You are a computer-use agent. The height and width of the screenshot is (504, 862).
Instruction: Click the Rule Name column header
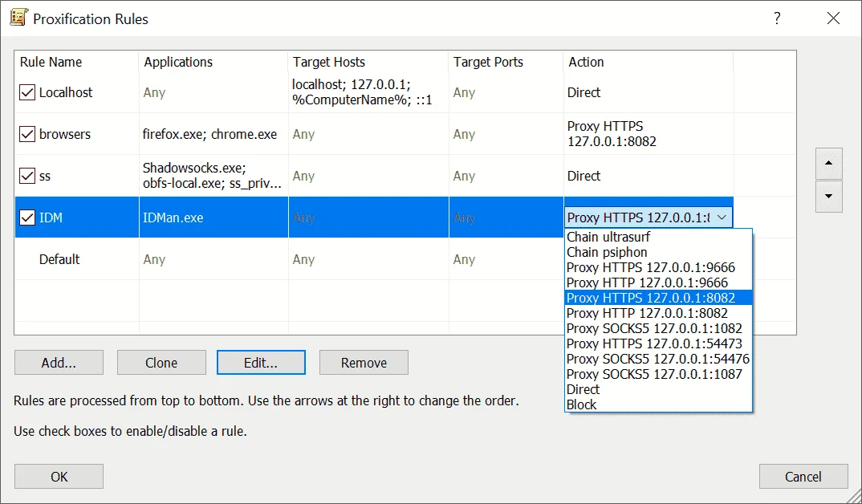click(76, 62)
